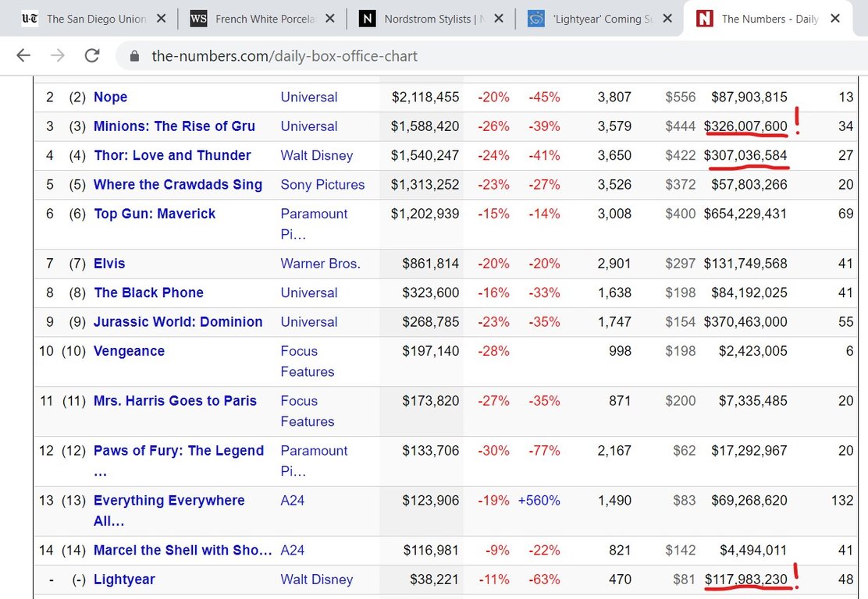Open Thor: Love and Thunder link
868x599 pixels.
[x=172, y=155]
